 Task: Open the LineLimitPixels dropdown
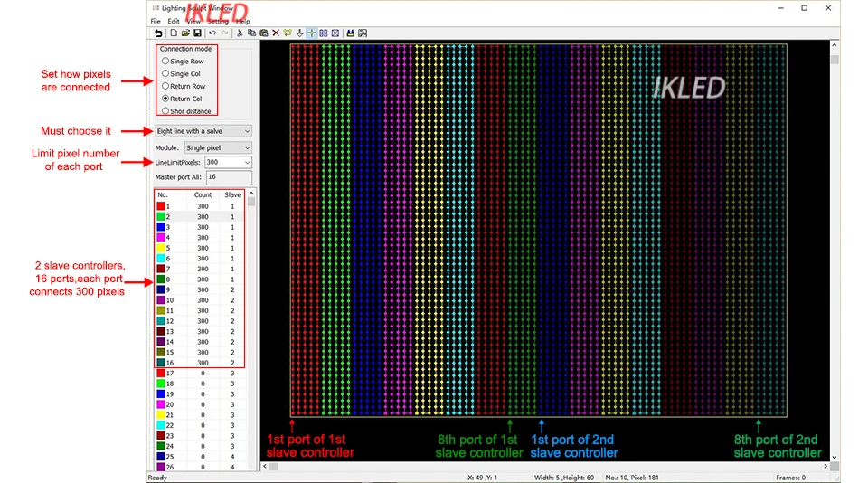228,162
